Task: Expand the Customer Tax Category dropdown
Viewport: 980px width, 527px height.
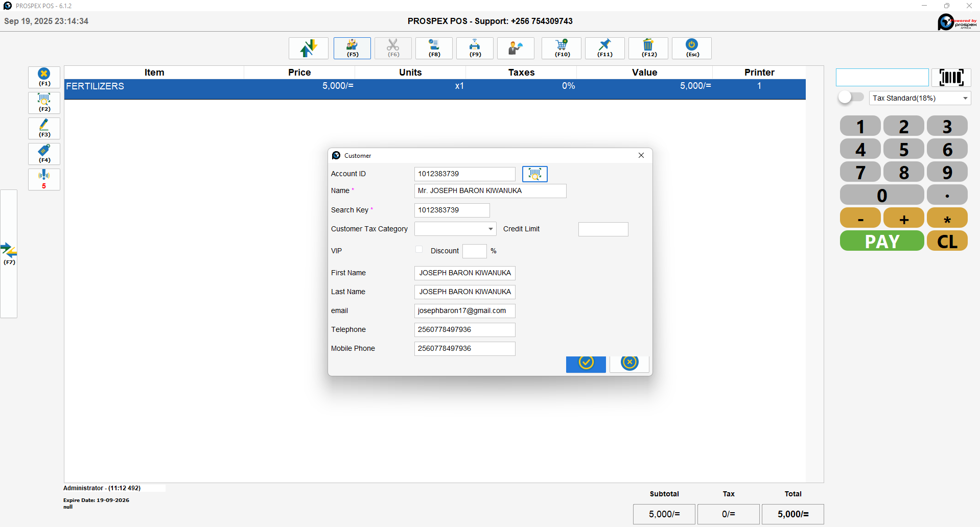Action: tap(455, 229)
